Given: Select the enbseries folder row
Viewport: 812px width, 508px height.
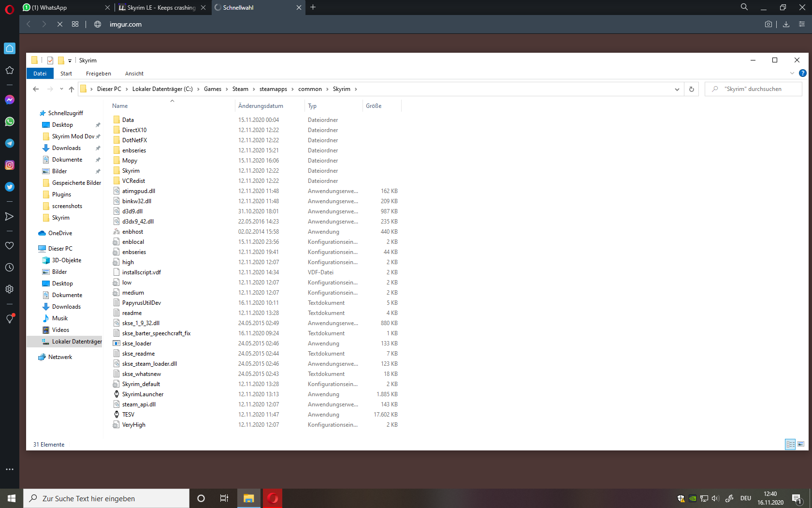Looking at the screenshot, I should (256, 150).
